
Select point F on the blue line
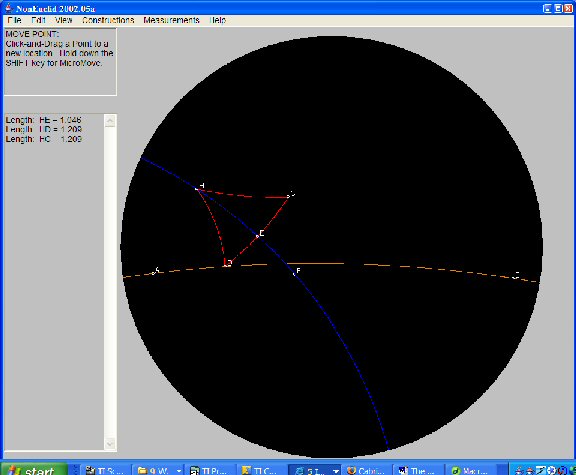coord(294,274)
